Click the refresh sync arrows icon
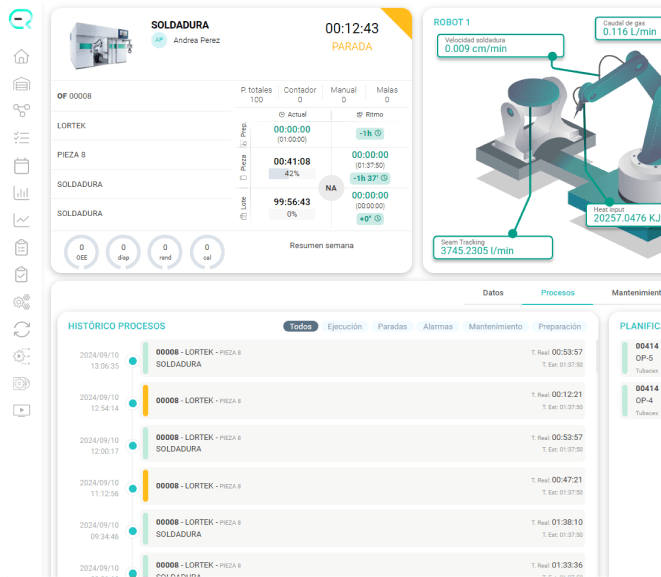661x577 pixels. click(21, 329)
